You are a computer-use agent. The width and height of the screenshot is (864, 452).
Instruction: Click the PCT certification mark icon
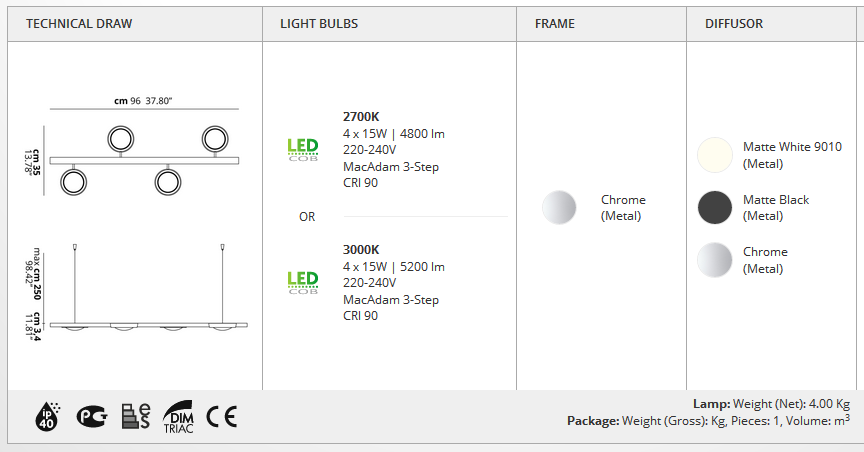point(92,416)
